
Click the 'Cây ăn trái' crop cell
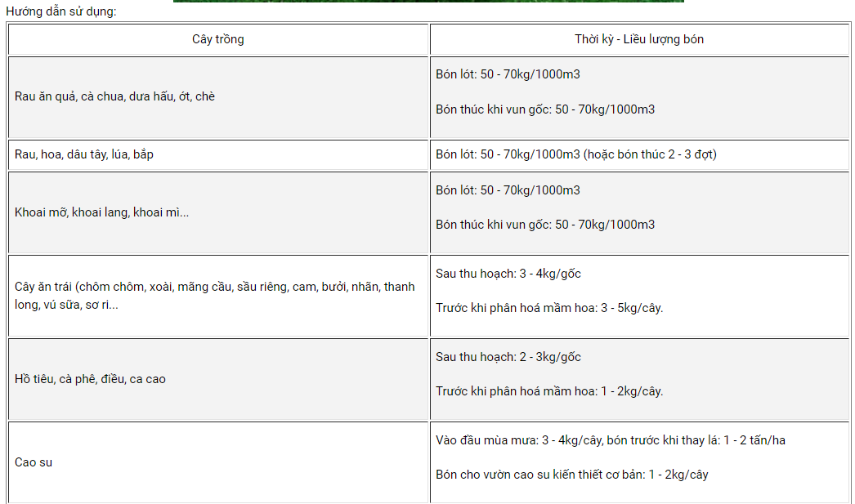point(218,296)
